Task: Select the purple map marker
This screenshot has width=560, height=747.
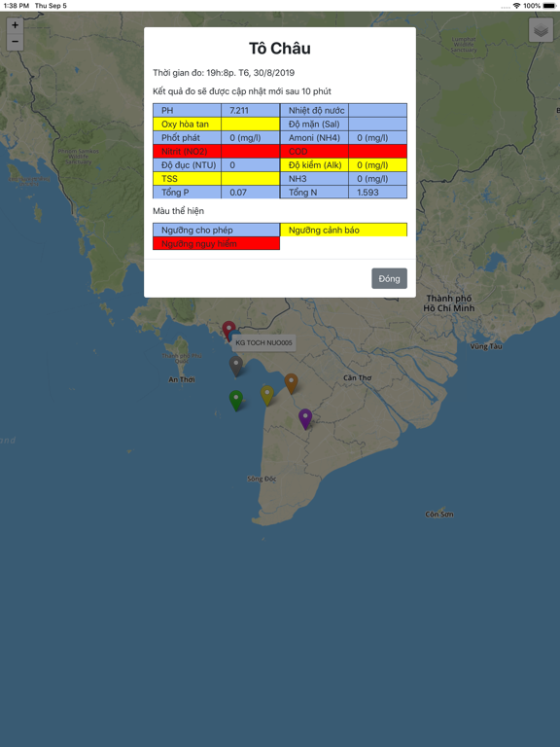Action: 305,419
